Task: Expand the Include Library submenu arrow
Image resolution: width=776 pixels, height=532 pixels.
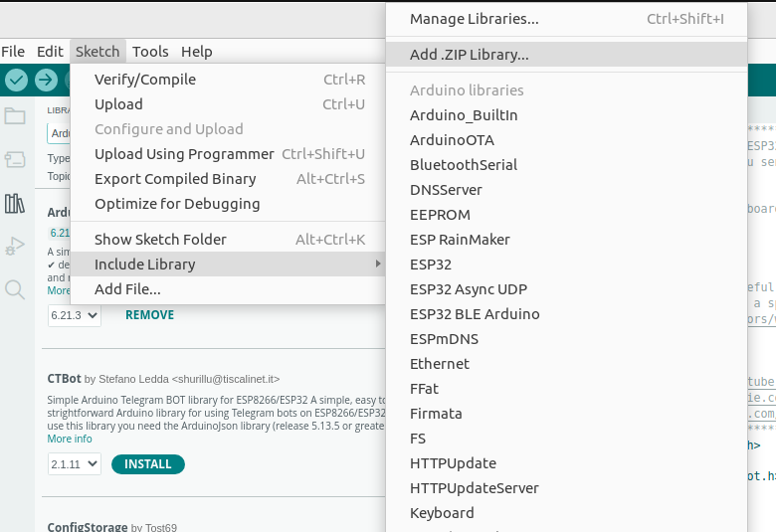Action: (378, 264)
